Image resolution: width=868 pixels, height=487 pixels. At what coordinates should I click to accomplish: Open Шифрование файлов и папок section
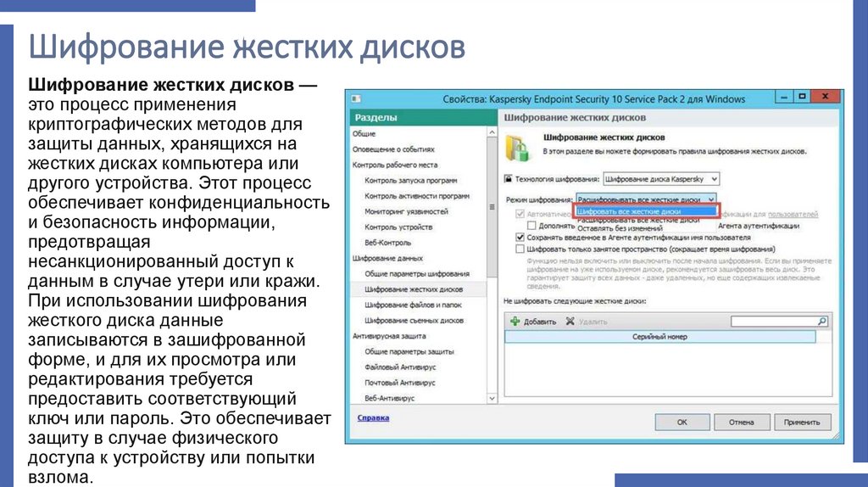(x=413, y=305)
